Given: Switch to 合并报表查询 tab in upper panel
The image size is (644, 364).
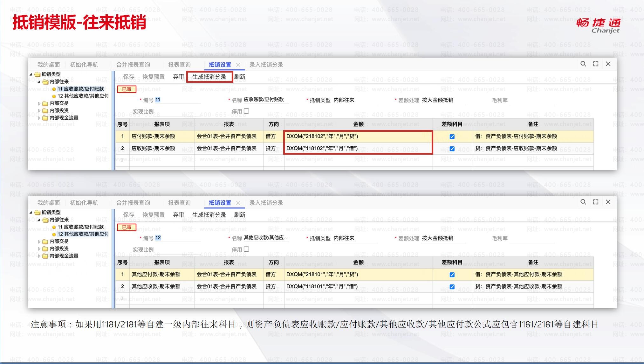Looking at the screenshot, I should [x=133, y=65].
